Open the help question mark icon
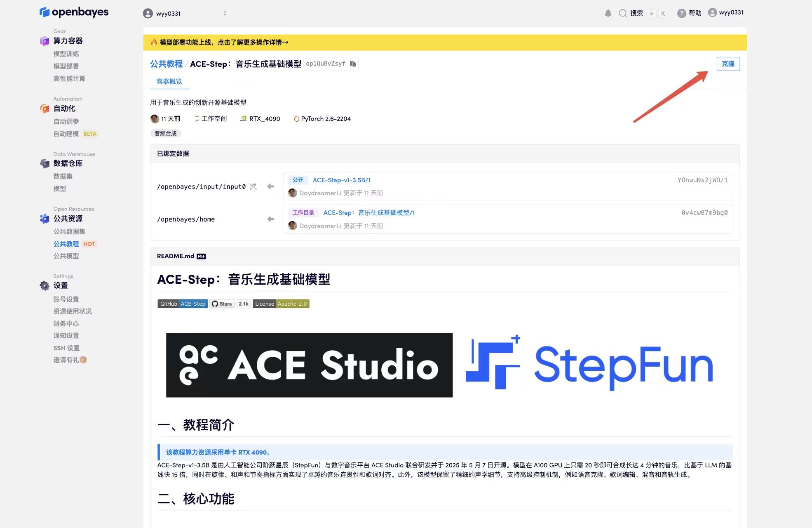812x528 pixels. [681, 13]
